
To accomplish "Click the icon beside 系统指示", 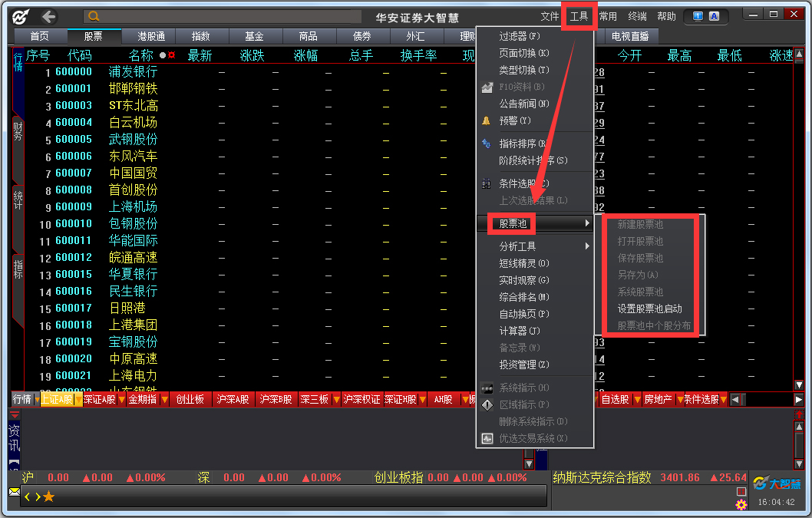I will [x=487, y=388].
